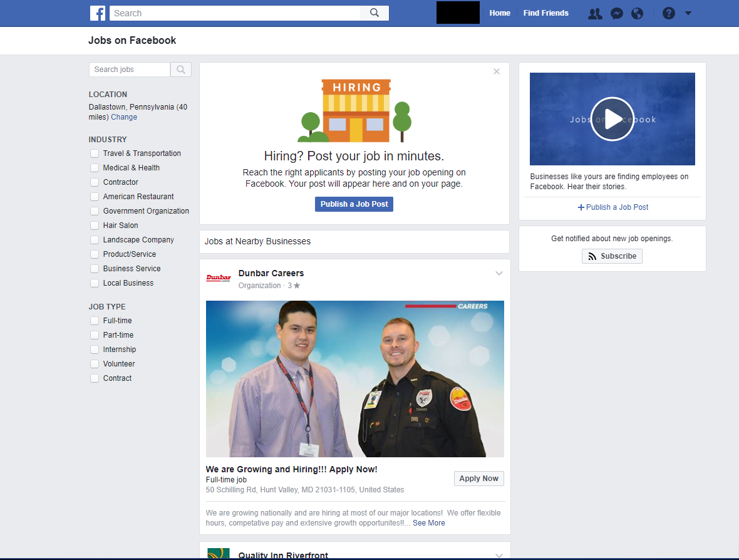Viewport: 739px width, 560px height.
Task: Open the Dunbar Careers page title
Action: tap(271, 273)
